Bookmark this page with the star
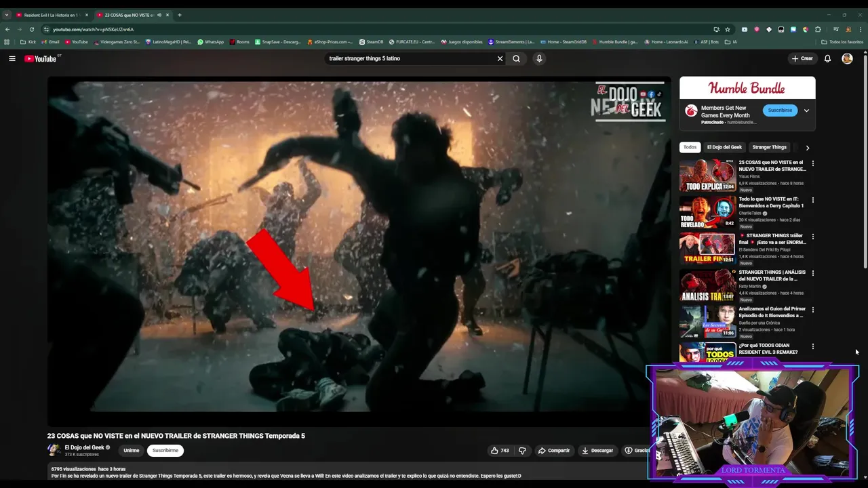The image size is (868, 488). point(728,29)
